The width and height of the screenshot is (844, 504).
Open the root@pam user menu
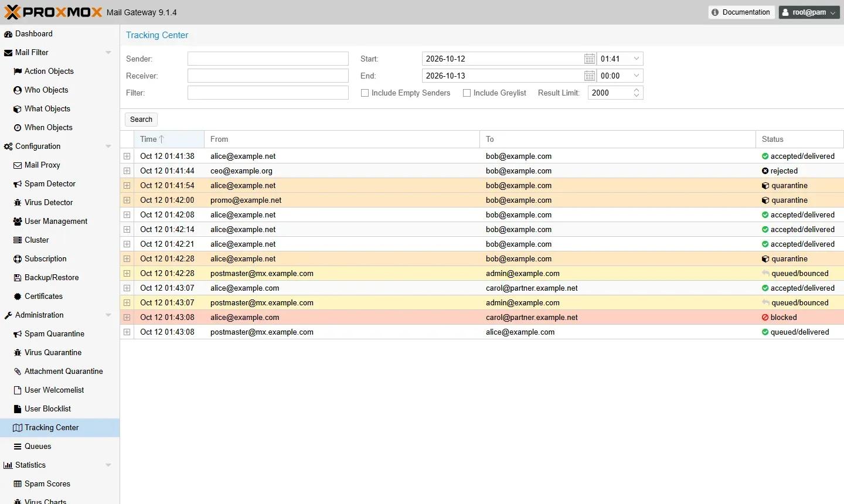(x=809, y=12)
